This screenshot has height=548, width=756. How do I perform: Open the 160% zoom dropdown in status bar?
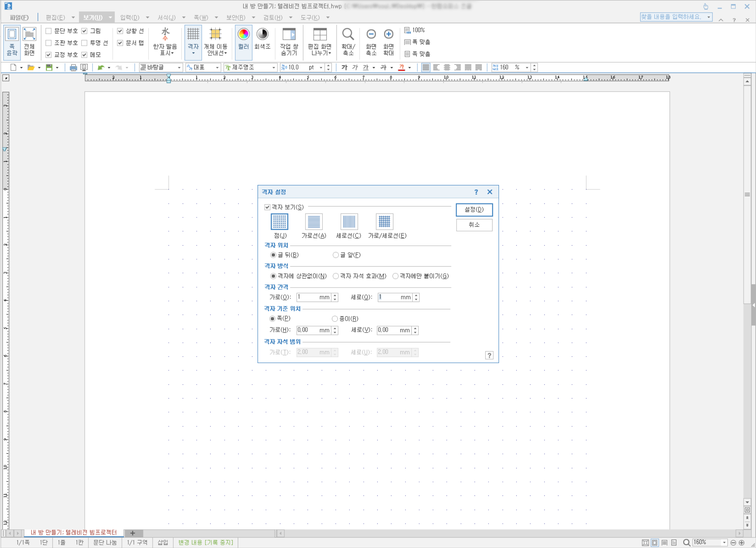tap(724, 543)
